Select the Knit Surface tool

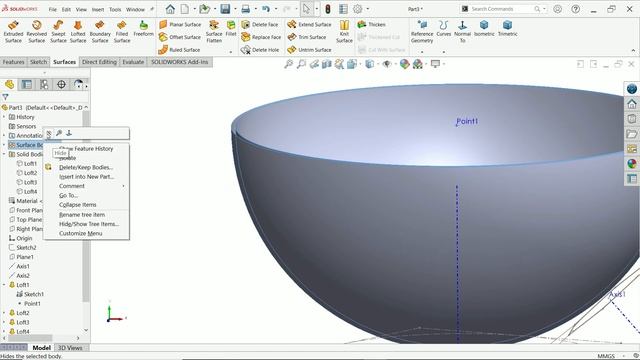tap(344, 31)
